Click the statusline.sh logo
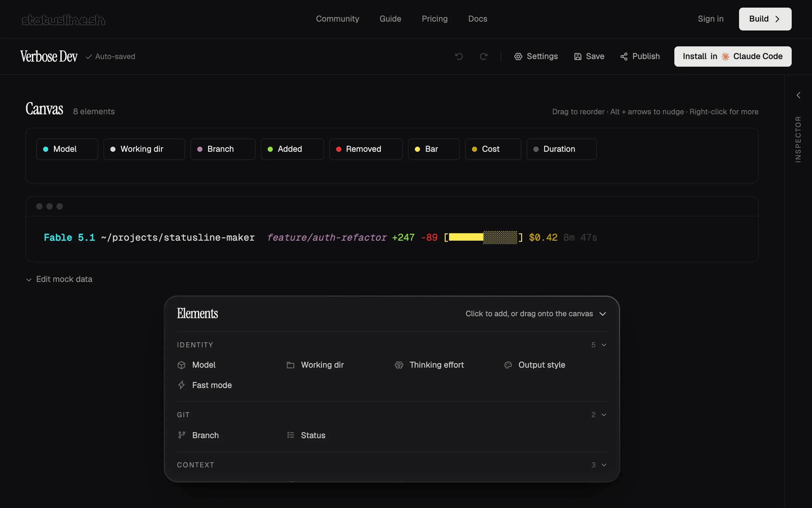 (x=63, y=20)
